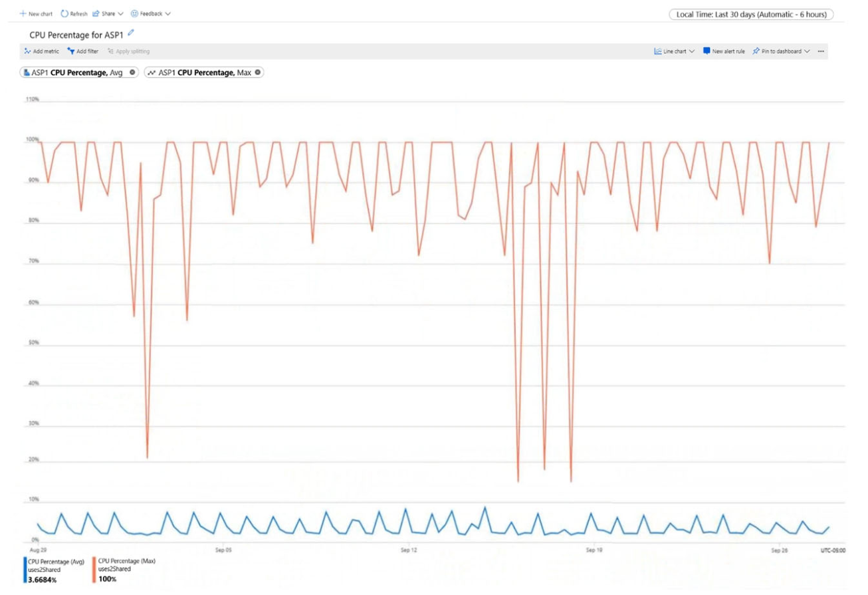
Task: Click the blue CPU Percentage (Avg) legend swatch
Action: point(25,570)
